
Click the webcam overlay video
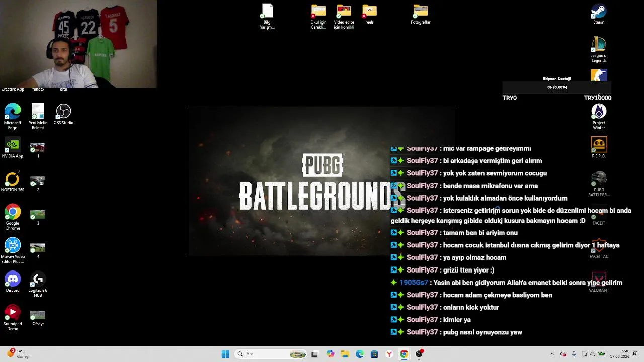click(78, 44)
